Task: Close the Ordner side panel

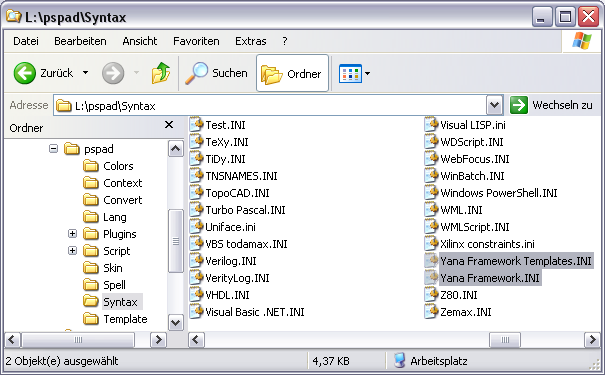Action: pyautogui.click(x=169, y=125)
